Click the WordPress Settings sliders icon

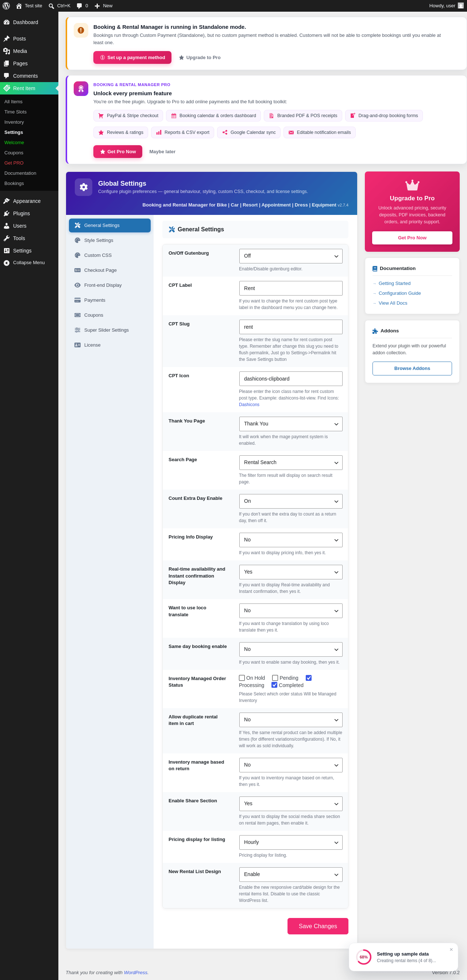click(x=7, y=251)
